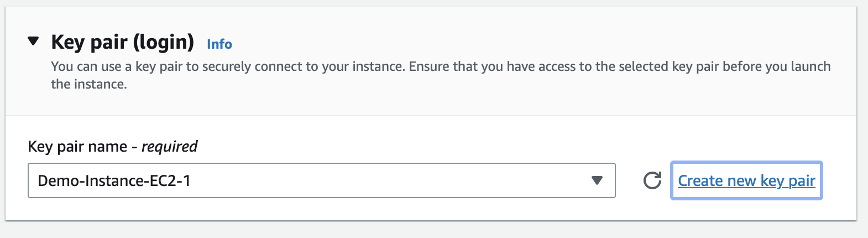Click the Key pair (login) heading

122,42
